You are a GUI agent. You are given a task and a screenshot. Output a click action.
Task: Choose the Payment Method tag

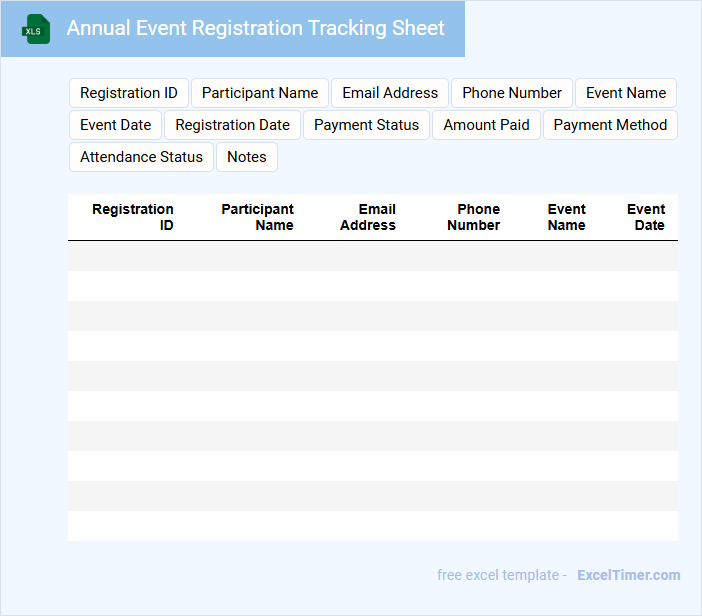[x=610, y=125]
